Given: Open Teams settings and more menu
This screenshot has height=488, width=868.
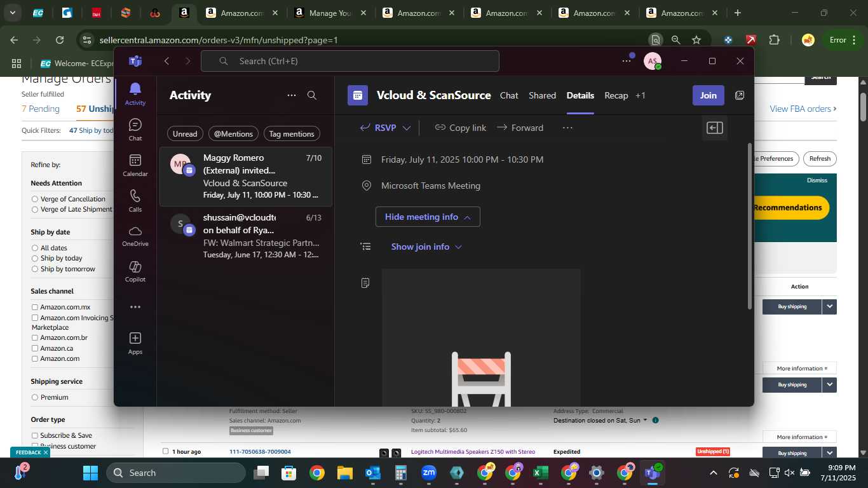Looking at the screenshot, I should point(627,61).
